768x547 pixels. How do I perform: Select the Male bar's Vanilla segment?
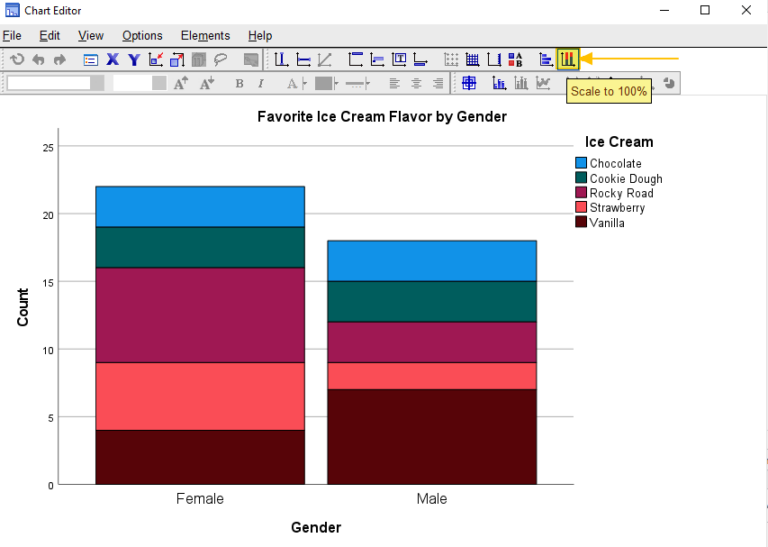[x=432, y=437]
